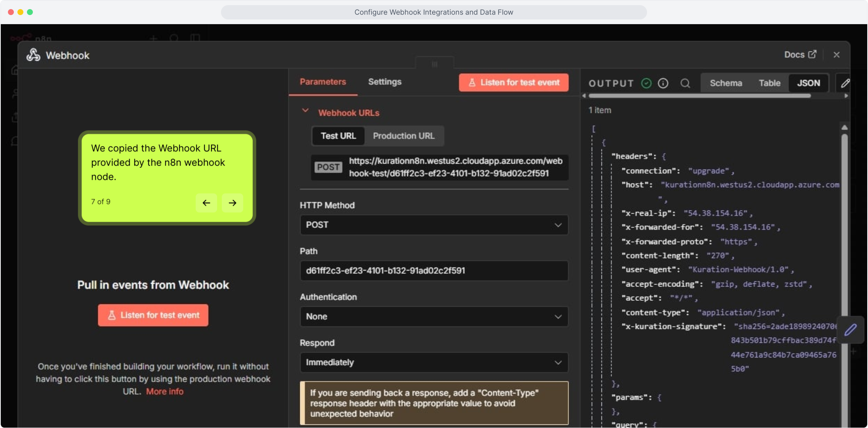The width and height of the screenshot is (868, 428).
Task: Click Listen for test event in left pane
Action: point(153,315)
